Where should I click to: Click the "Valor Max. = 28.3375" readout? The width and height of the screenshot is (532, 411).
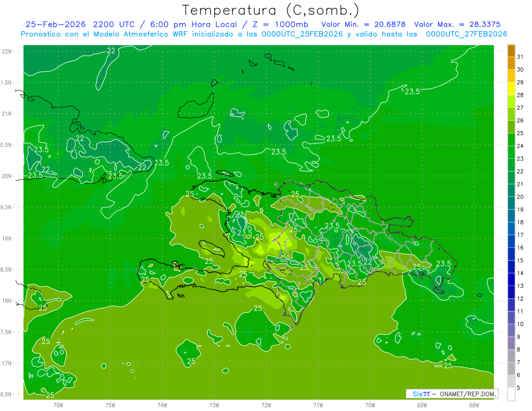tap(457, 24)
